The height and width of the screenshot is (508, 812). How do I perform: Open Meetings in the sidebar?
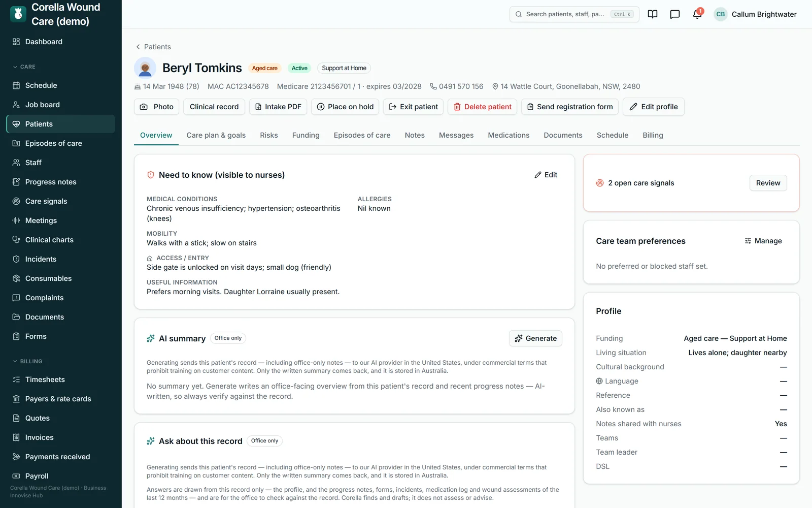coord(60,220)
